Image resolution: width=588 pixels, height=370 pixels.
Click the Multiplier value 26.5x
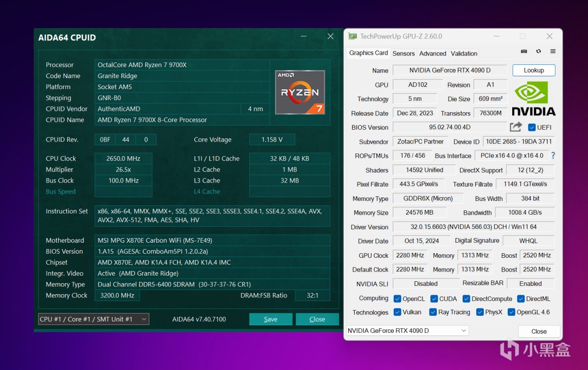point(123,170)
